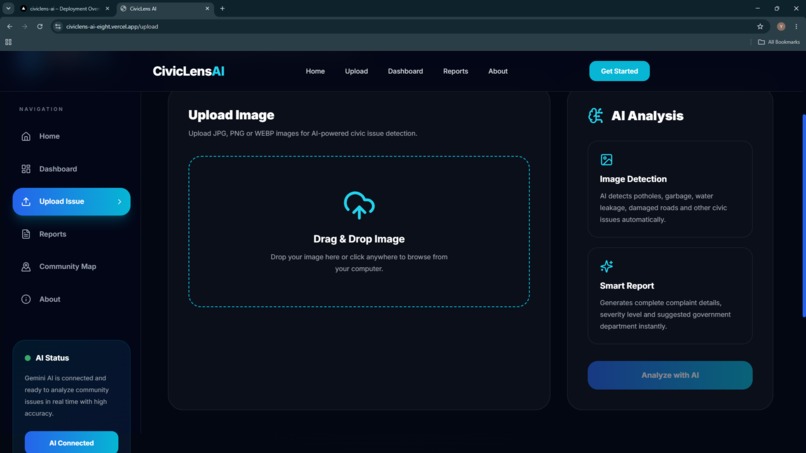Open Community Map in the sidebar
Image resolution: width=806 pixels, height=453 pixels.
tap(71, 266)
